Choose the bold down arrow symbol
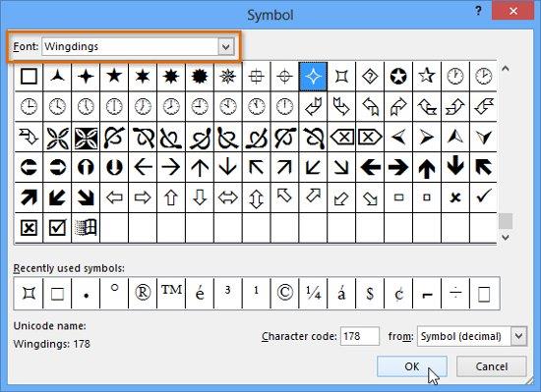 pos(455,167)
